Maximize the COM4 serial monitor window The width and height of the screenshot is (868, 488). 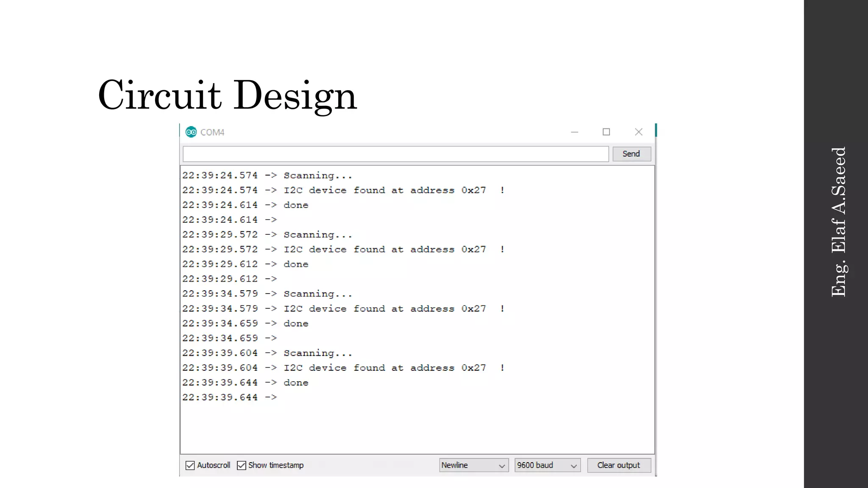click(606, 132)
